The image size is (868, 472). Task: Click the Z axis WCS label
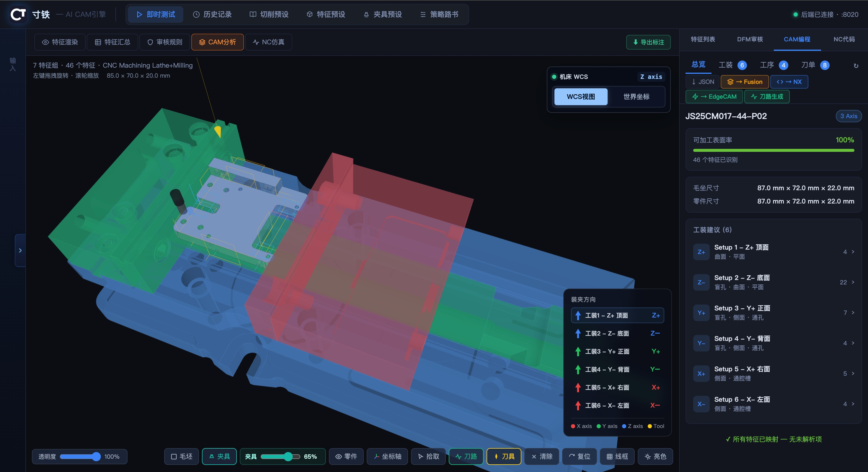[651, 77]
